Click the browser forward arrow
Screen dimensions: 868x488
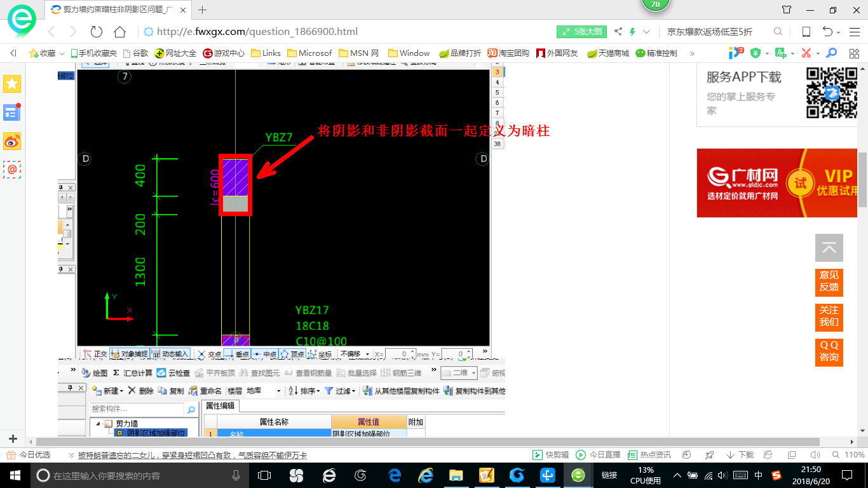(x=73, y=32)
